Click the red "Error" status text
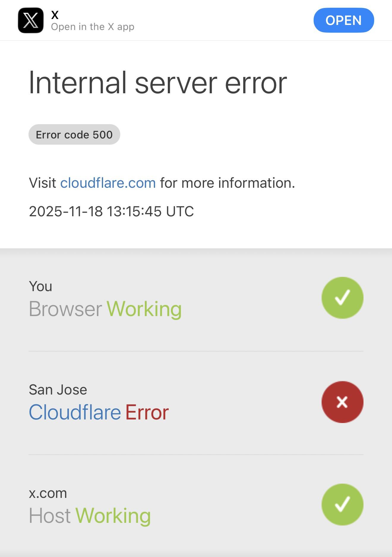Image resolution: width=392 pixels, height=557 pixels. point(147,412)
